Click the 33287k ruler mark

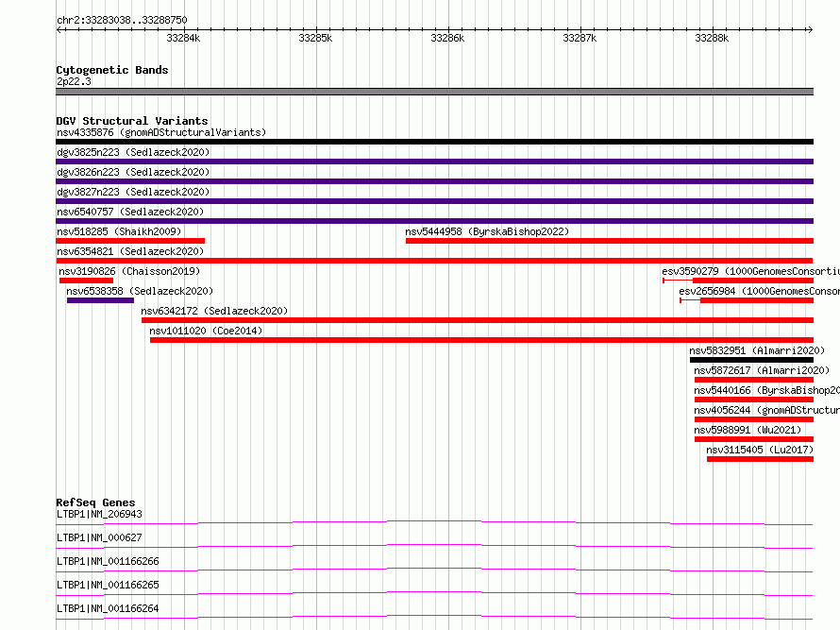tap(580, 38)
